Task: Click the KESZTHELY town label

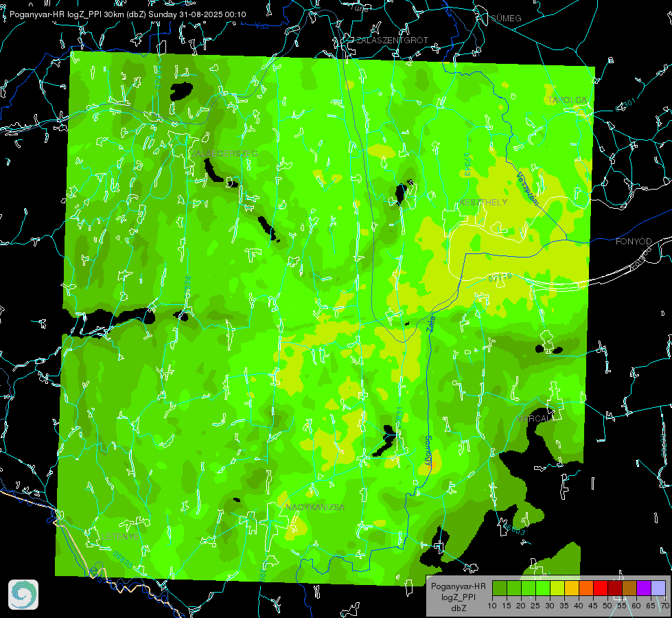Action: coord(483,202)
